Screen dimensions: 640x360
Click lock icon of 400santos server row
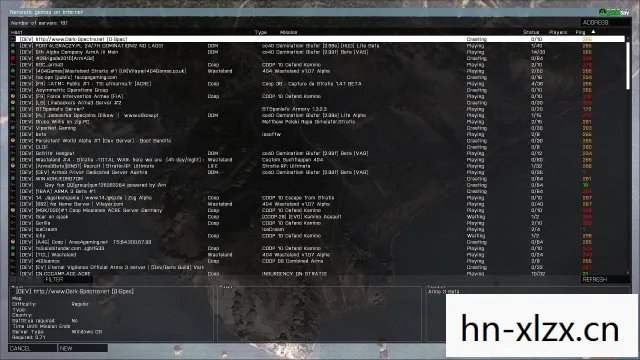click(x=13, y=261)
